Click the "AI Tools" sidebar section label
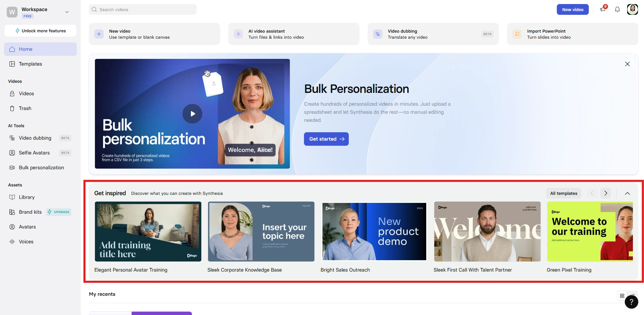The width and height of the screenshot is (644, 315). pos(16,126)
